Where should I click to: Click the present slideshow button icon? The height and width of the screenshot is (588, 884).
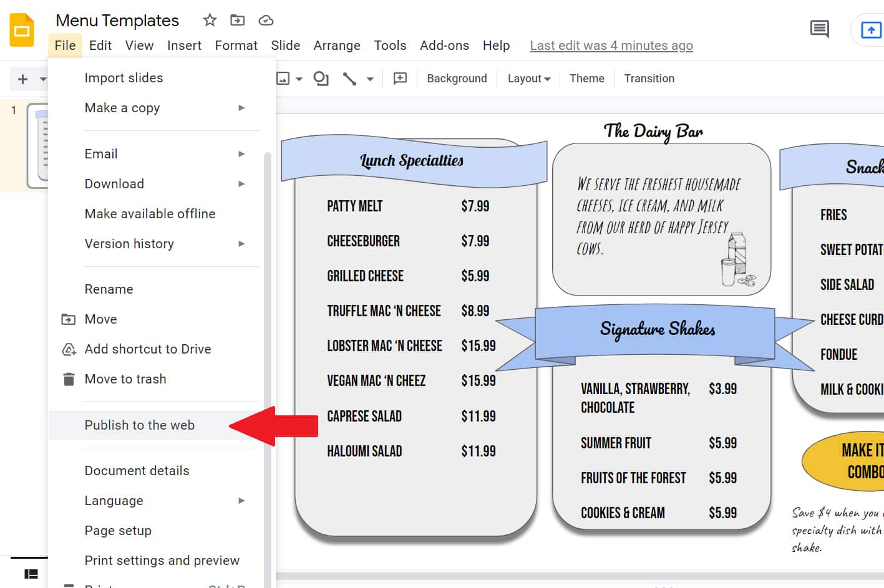pos(871,29)
